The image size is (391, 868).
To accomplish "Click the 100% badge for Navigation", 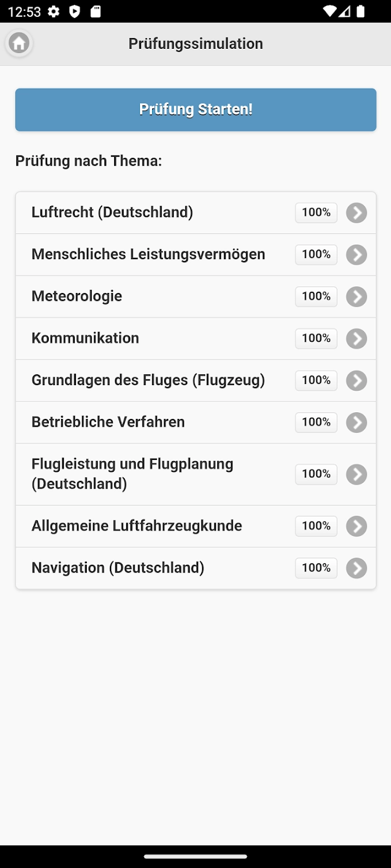I will click(316, 568).
